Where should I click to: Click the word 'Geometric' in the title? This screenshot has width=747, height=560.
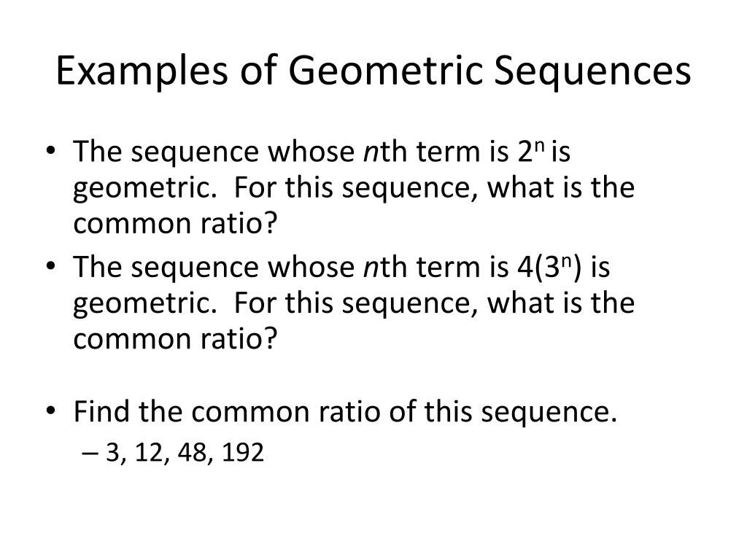click(x=385, y=71)
